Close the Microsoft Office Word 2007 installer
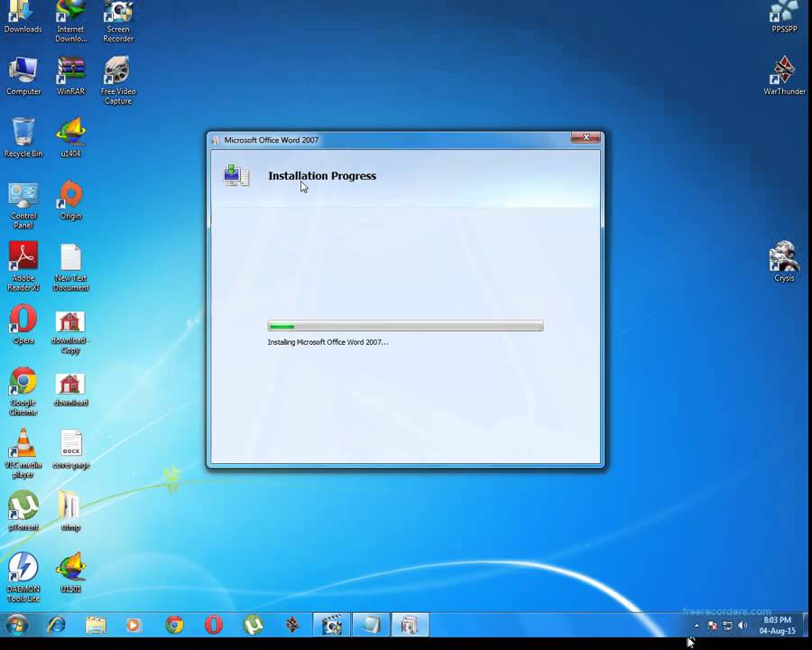Screen dimensions: 812x650 click(586, 137)
